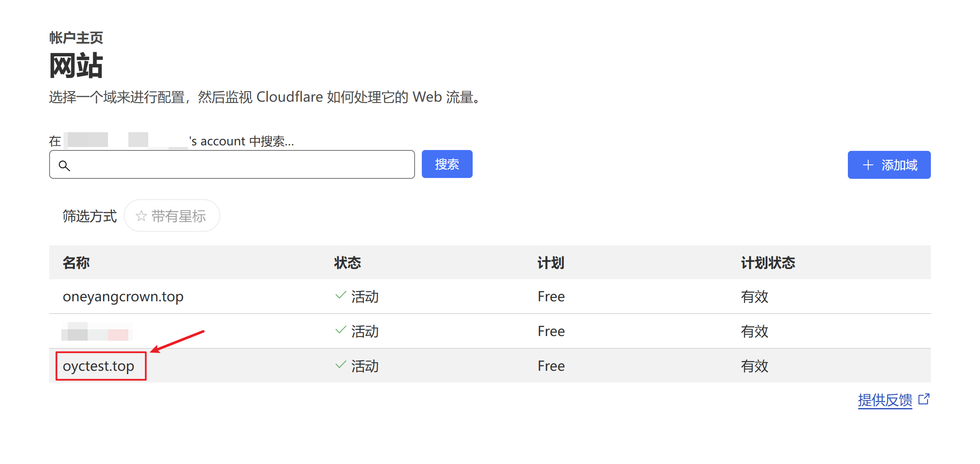The height and width of the screenshot is (464, 980).
Task: Click the blue 搜索 button
Action: pyautogui.click(x=447, y=164)
